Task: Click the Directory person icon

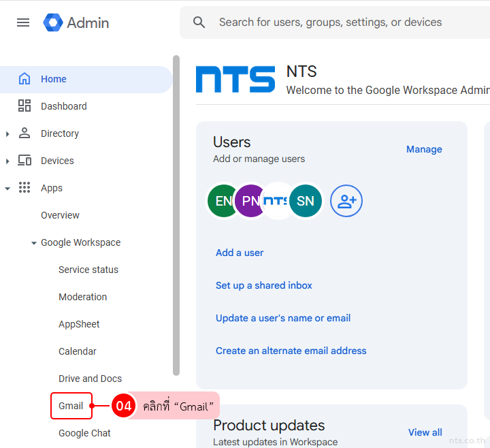Action: coord(24,133)
